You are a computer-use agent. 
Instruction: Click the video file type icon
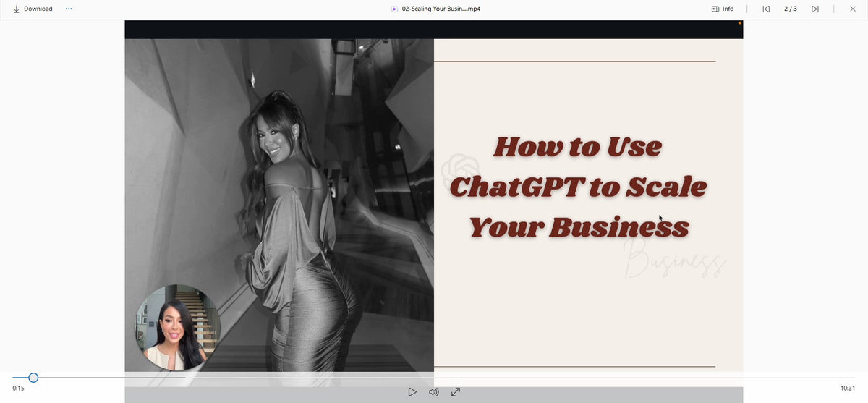[394, 9]
